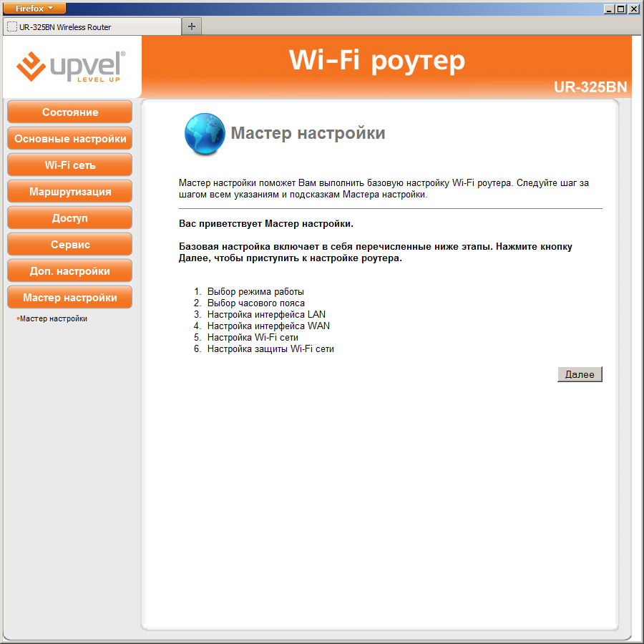
Task: Click the Далее button
Action: tap(580, 374)
